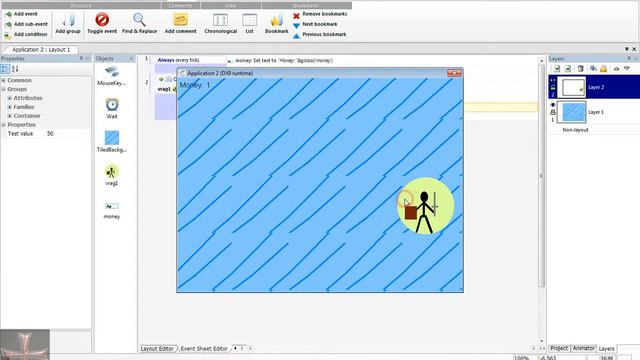Viewport: 640px width, 360px height.
Task: Click the Add event icon
Action: click(8, 14)
